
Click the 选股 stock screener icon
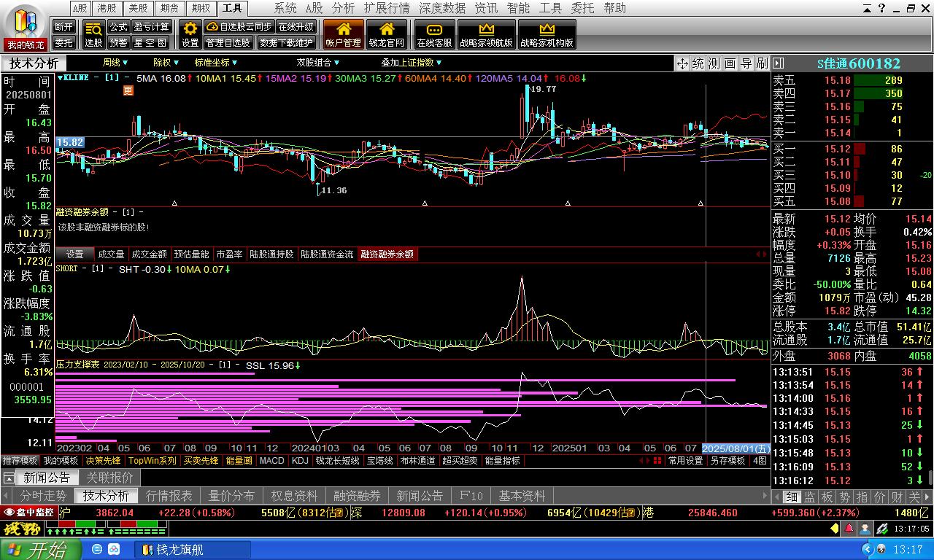pos(93,34)
